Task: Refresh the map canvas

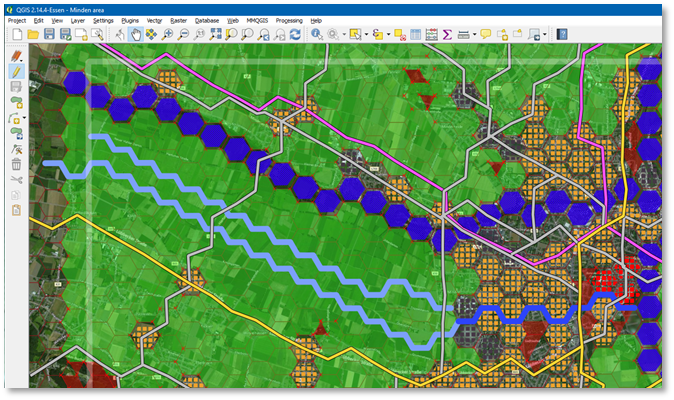Action: pos(295,34)
